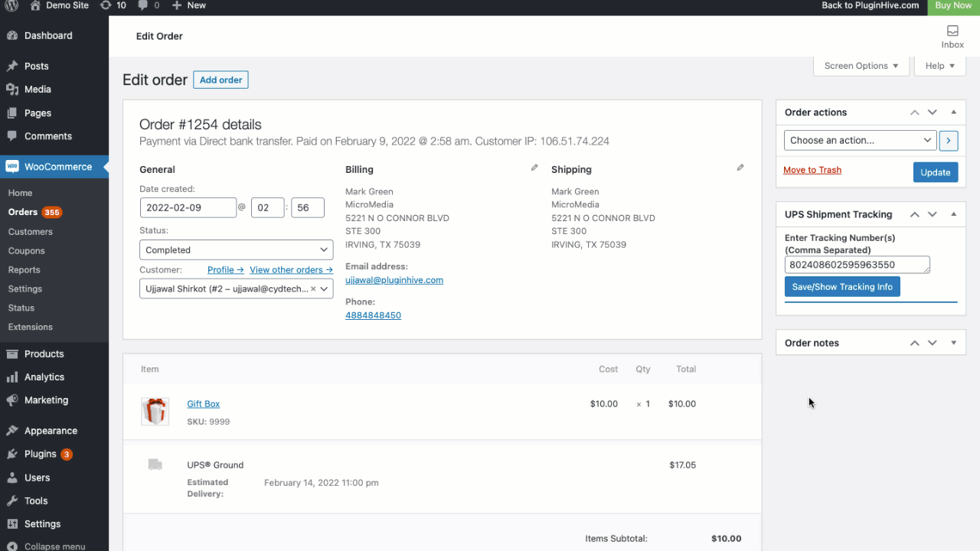
Task: Open the Demo Site home icon
Action: [x=35, y=5]
